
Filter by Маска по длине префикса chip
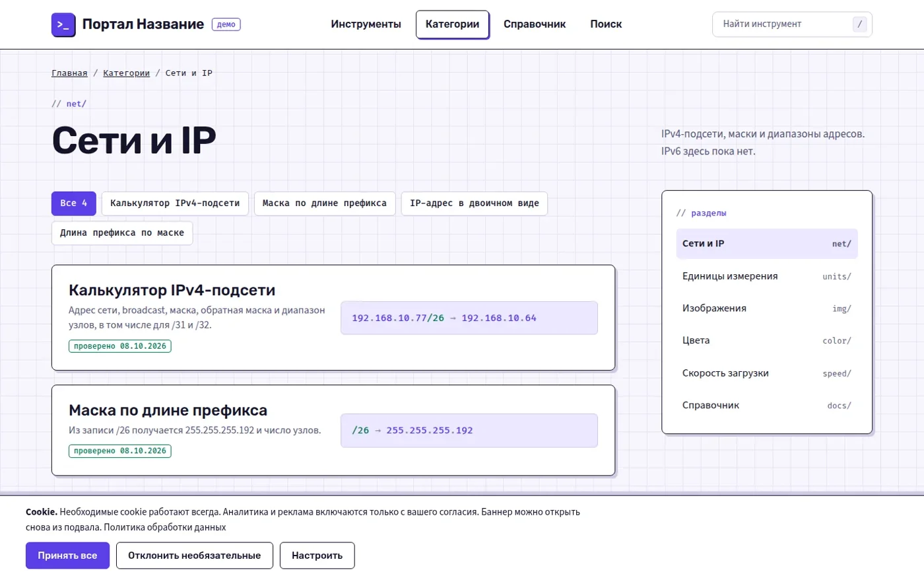click(325, 203)
